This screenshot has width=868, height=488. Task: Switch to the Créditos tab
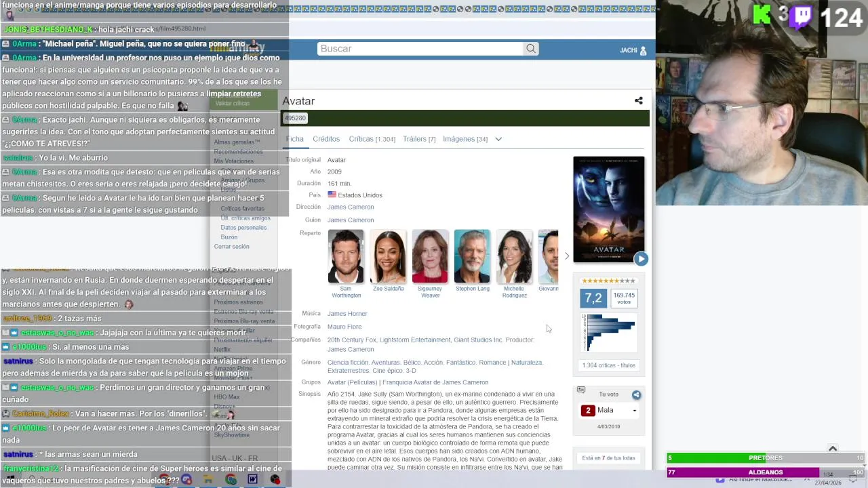point(326,139)
